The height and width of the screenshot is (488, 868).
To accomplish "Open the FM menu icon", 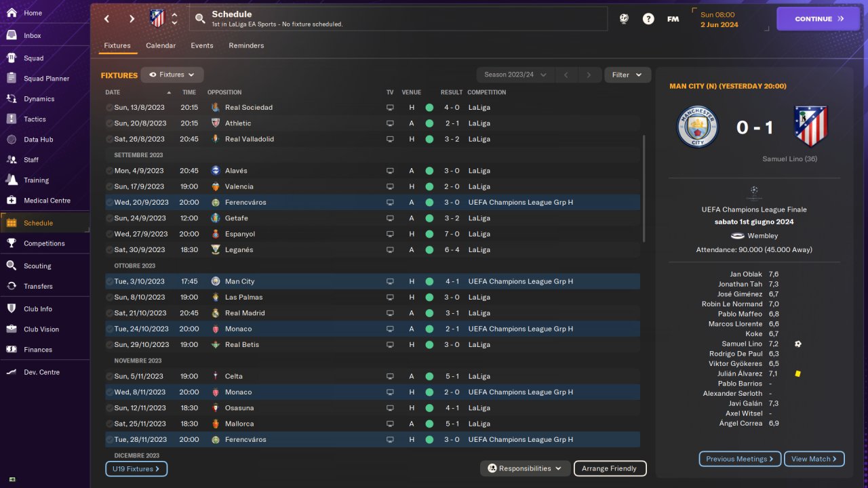I will [x=673, y=19].
